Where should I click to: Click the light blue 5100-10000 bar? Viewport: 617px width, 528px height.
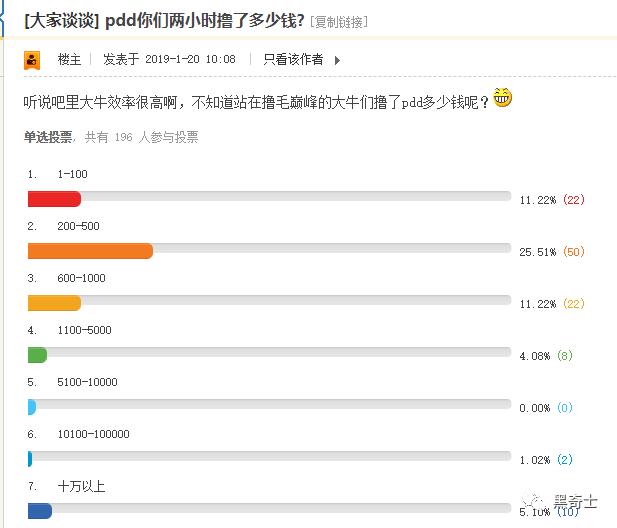pos(32,407)
